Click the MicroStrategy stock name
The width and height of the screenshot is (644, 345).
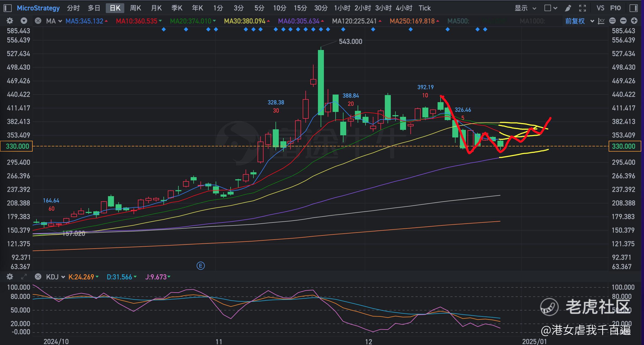pyautogui.click(x=38, y=8)
